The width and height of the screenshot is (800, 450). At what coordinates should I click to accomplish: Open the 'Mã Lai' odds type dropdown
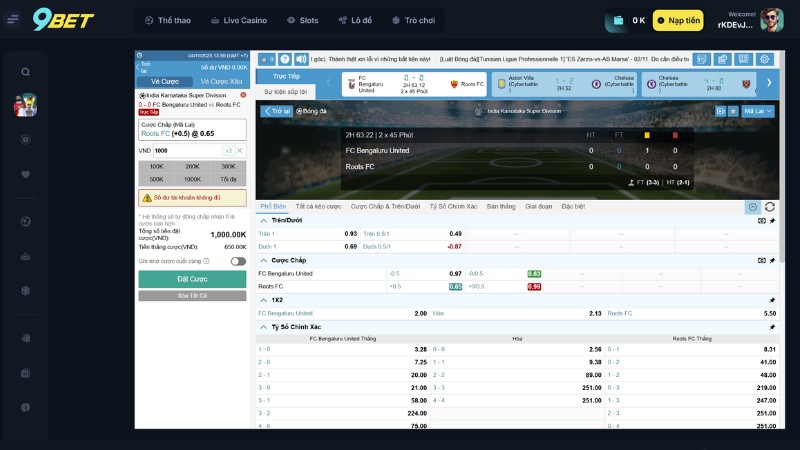[758, 112]
